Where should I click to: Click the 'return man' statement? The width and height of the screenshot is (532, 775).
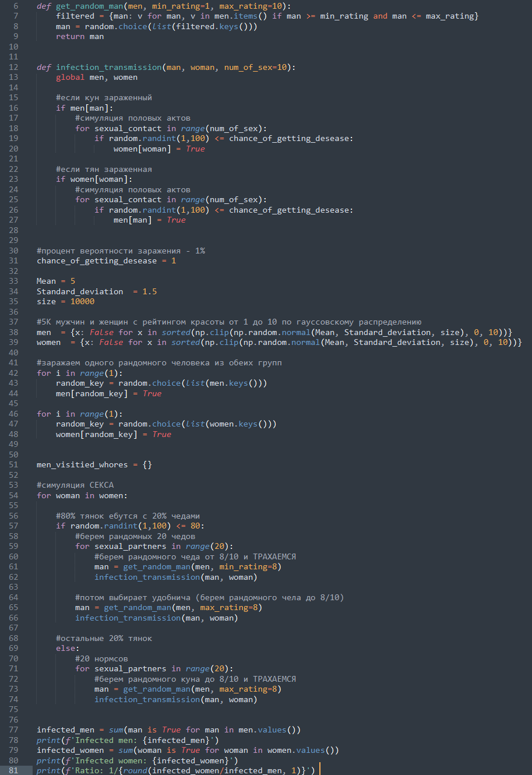pyautogui.click(x=80, y=36)
